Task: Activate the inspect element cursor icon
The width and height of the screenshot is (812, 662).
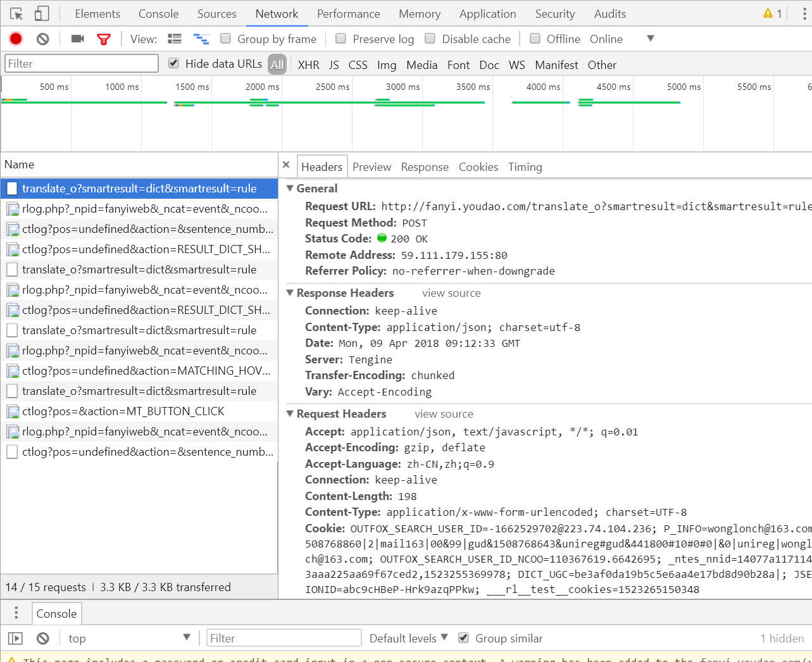Action: click(x=16, y=13)
